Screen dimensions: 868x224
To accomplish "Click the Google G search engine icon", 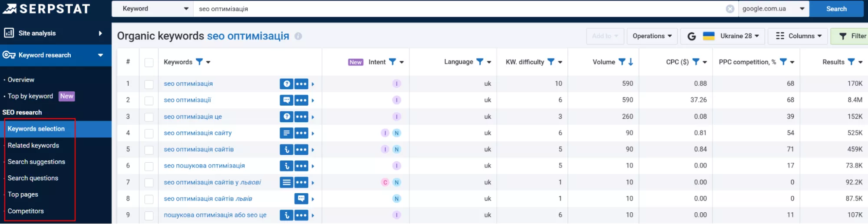I will point(692,36).
